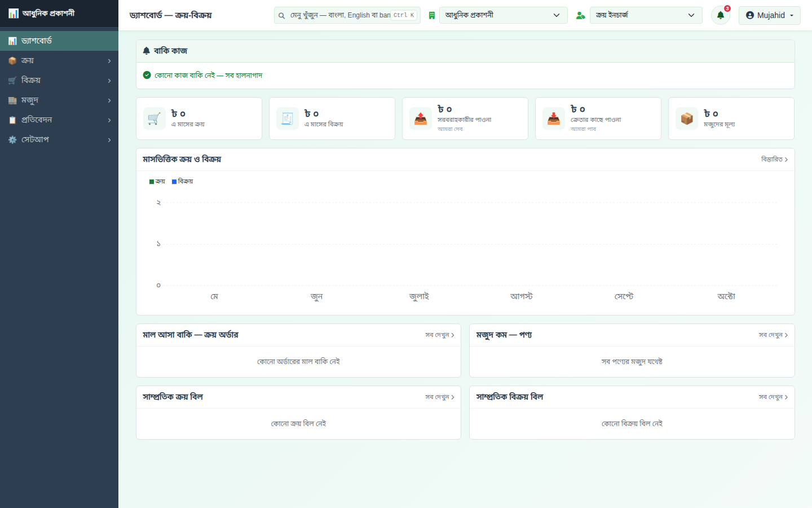812x508 pixels.
Task: Click the green check icon in বাকি কাজ panel
Action: click(147, 75)
